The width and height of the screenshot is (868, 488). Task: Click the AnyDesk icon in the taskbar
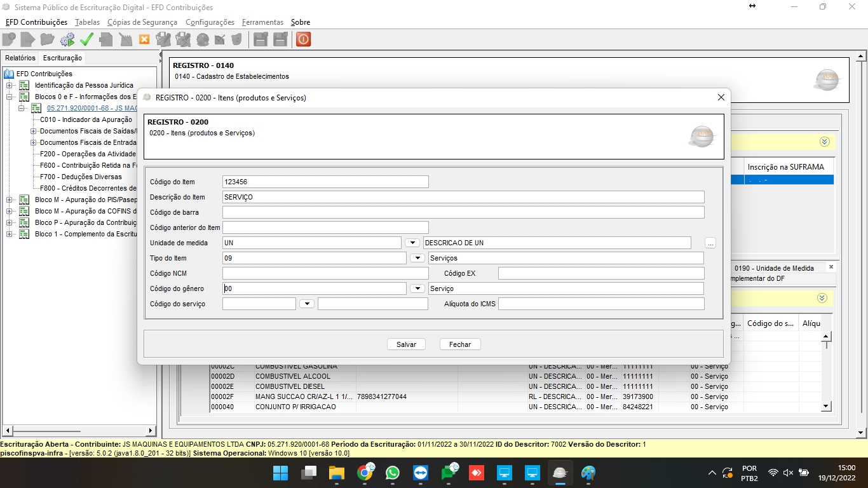click(x=477, y=473)
